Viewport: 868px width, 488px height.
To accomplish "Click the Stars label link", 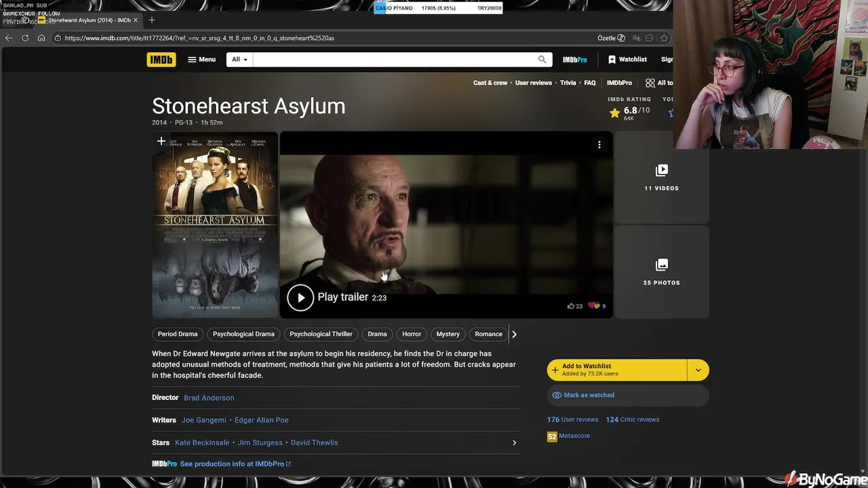I will pyautogui.click(x=161, y=443).
